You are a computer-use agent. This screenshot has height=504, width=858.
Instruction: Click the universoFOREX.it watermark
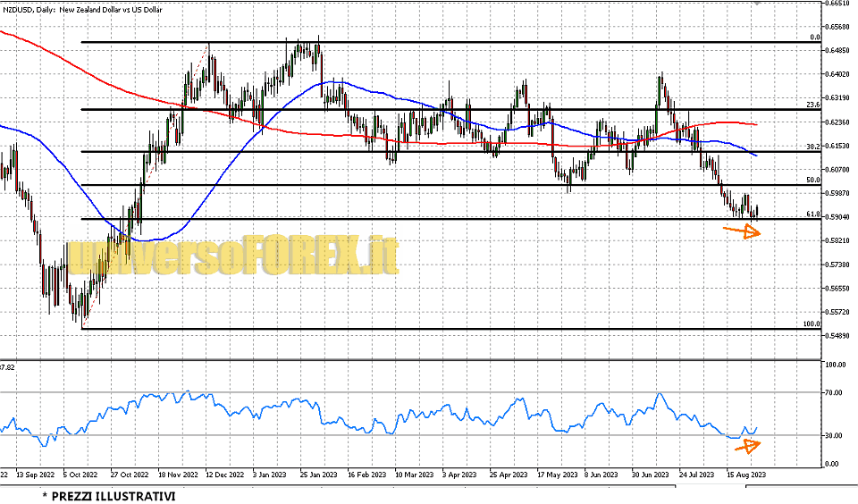click(231, 257)
